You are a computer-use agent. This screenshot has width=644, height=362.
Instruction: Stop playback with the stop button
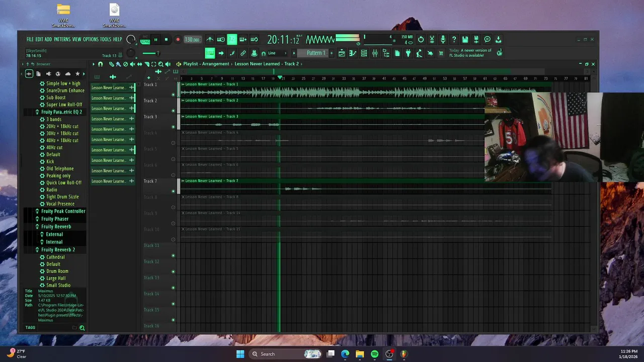pos(166,40)
